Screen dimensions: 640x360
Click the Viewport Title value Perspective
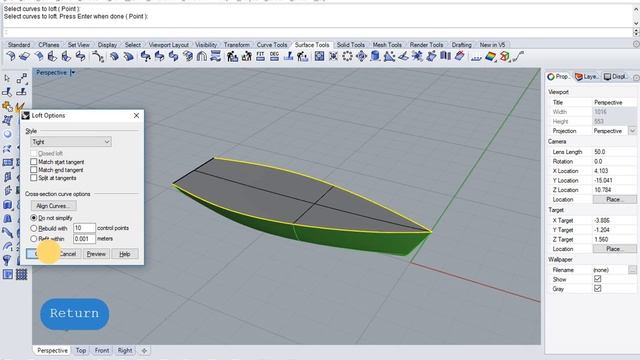(x=614, y=102)
